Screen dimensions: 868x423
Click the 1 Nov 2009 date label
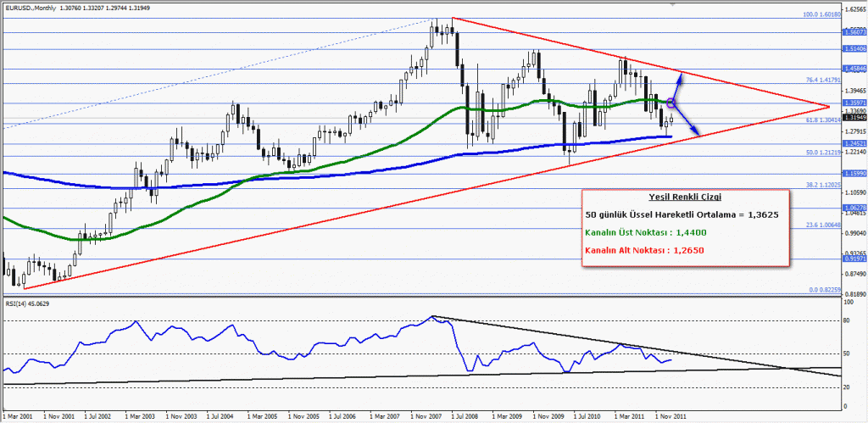click(548, 415)
